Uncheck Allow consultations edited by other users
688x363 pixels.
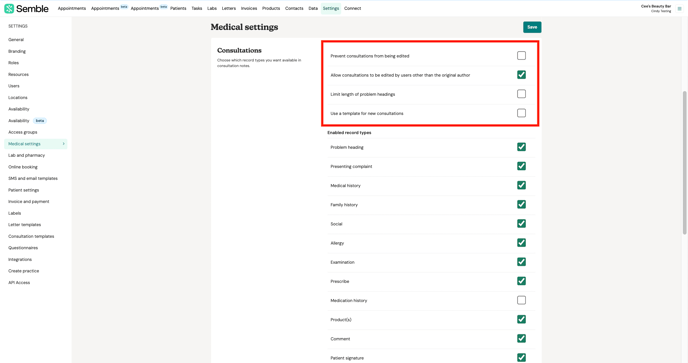pyautogui.click(x=521, y=75)
